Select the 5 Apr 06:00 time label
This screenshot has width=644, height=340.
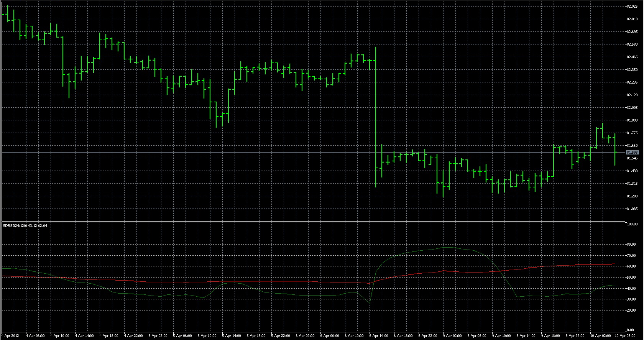coord(182,336)
